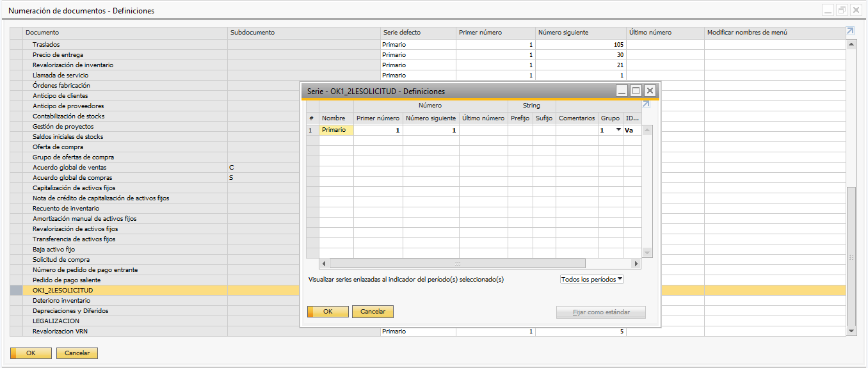868x368 pixels.
Task: Close the Serie Definiciones dialog
Action: point(650,91)
